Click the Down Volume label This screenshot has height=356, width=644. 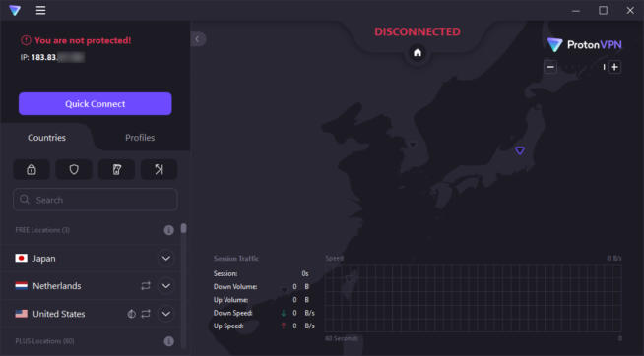point(235,287)
